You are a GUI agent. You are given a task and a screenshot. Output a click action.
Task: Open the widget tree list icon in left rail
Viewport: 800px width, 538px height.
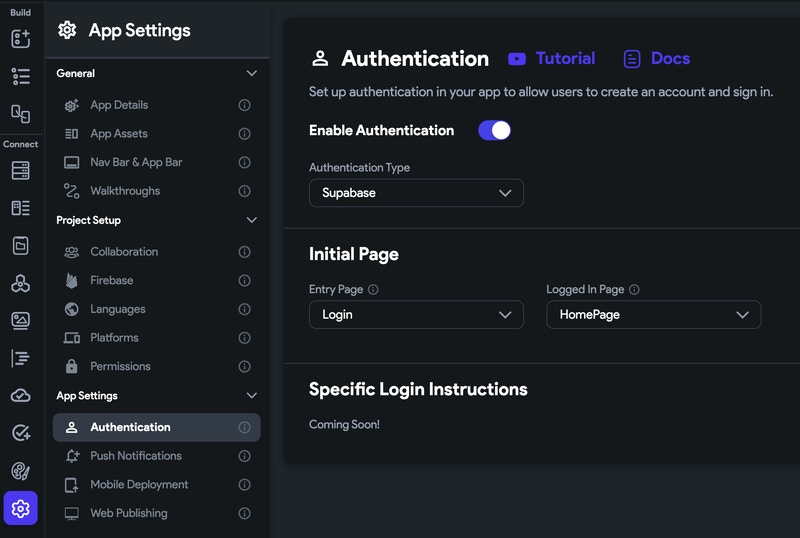tap(20, 76)
